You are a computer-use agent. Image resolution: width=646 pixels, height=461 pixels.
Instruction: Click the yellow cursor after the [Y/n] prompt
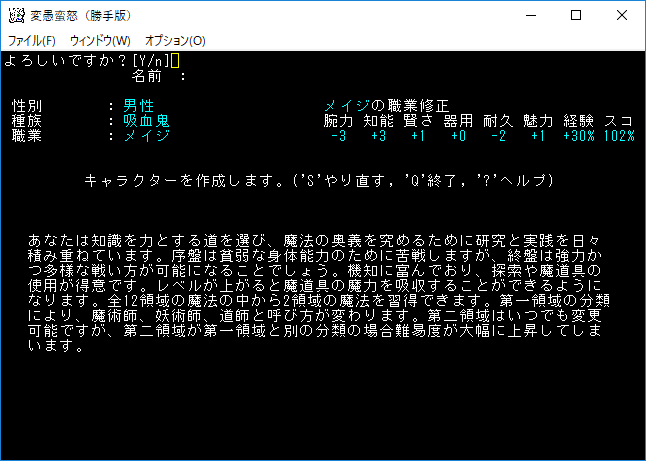point(175,60)
